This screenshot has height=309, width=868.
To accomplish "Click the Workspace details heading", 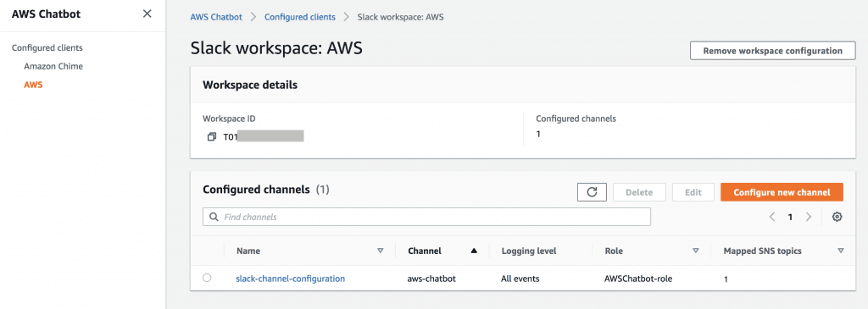I will pyautogui.click(x=250, y=86).
